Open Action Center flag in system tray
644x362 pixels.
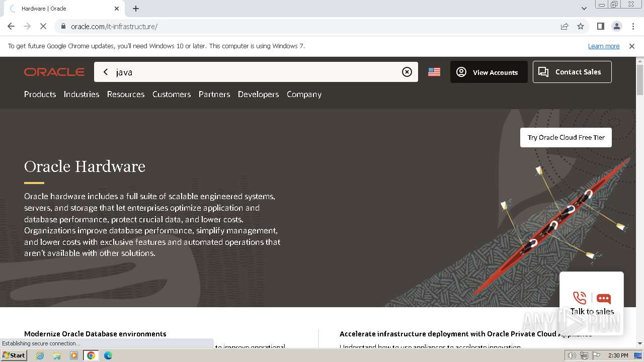596,355
